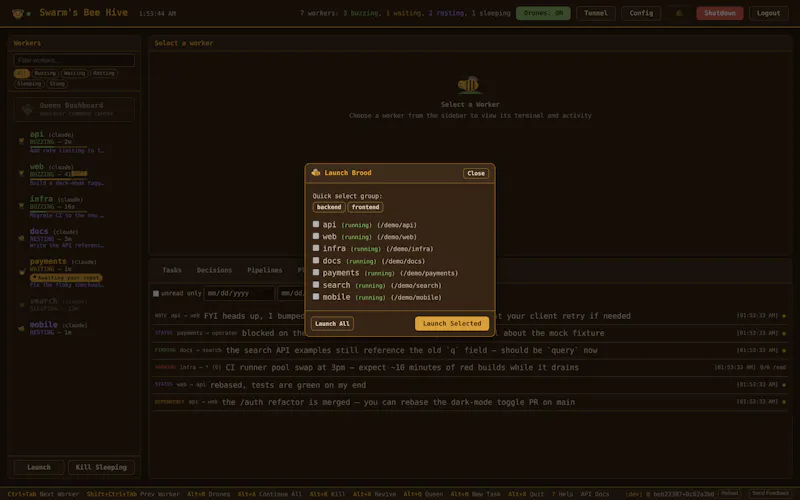Click the status icon beside the web worker

[x=21, y=173]
